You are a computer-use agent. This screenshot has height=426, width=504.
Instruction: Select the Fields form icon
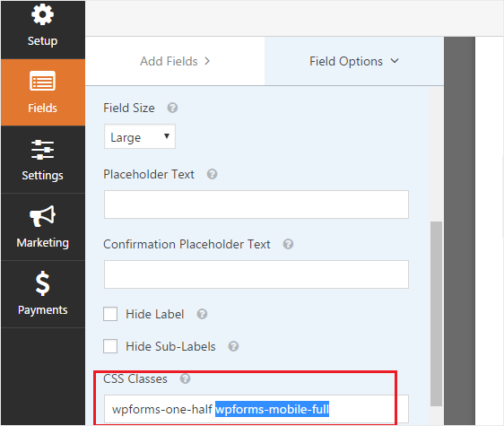(42, 81)
